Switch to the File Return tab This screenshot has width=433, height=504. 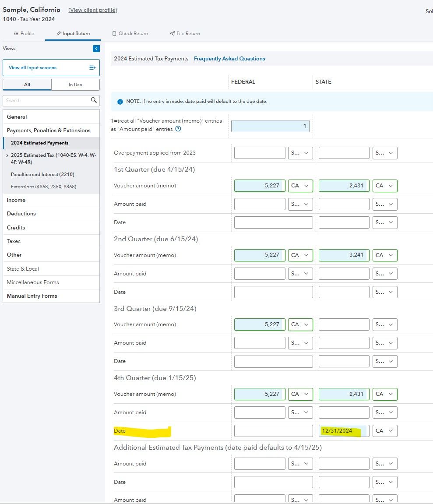pyautogui.click(x=185, y=33)
